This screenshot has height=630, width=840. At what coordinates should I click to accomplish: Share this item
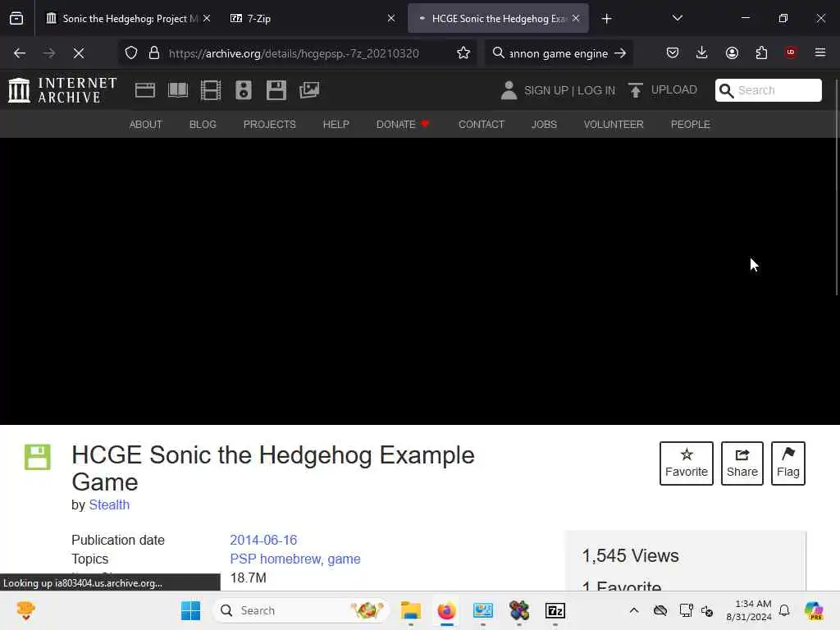coord(742,463)
